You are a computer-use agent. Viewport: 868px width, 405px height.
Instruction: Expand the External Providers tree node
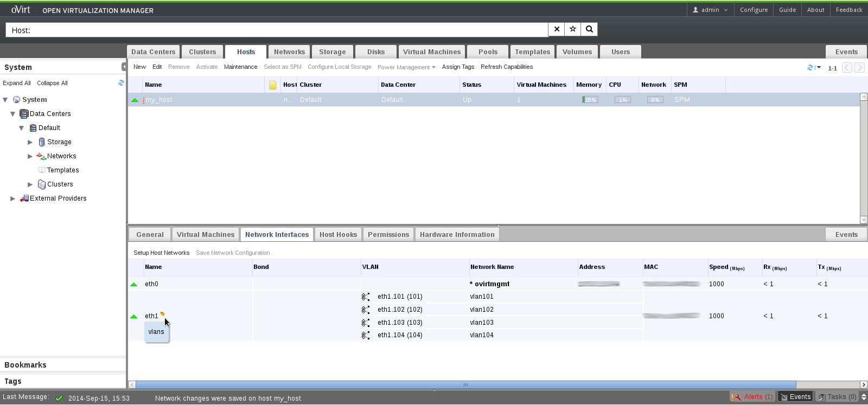[x=13, y=198]
